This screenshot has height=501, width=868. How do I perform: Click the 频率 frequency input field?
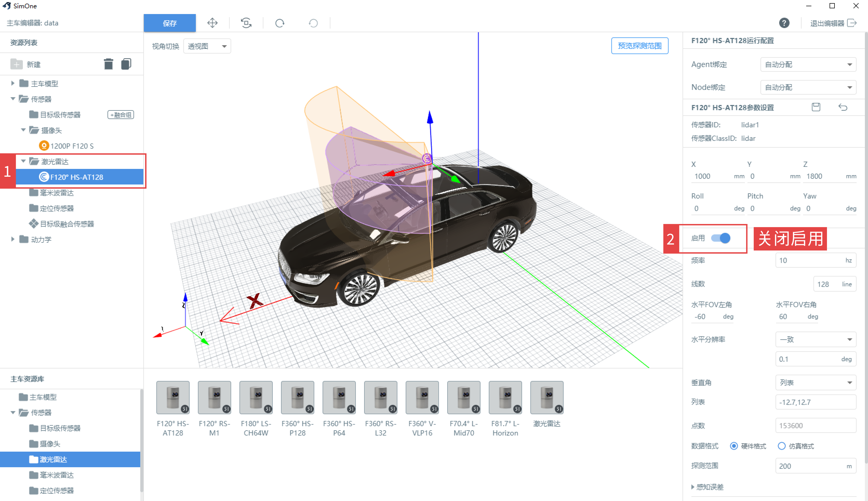pyautogui.click(x=815, y=260)
